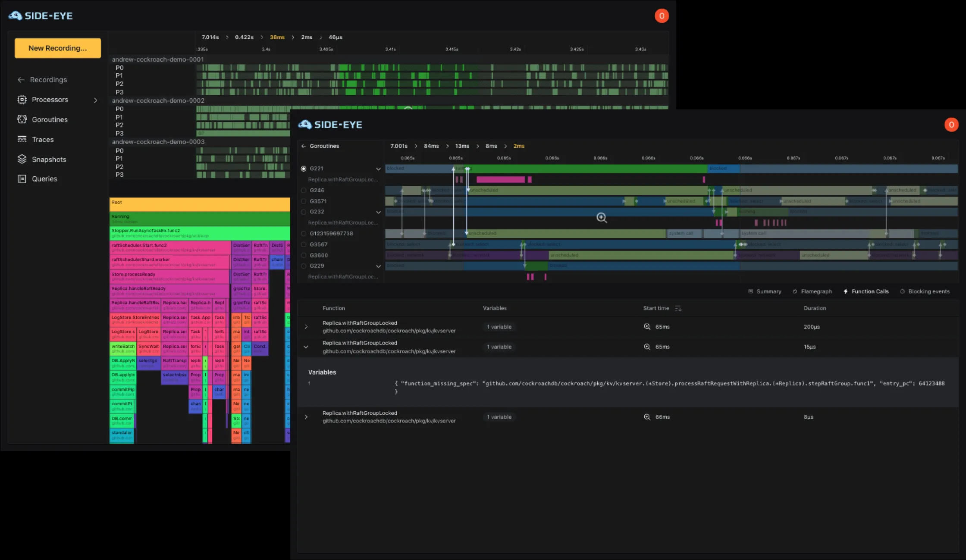Image resolution: width=966 pixels, height=560 pixels.
Task: Open the Snapshots panel
Action: [x=49, y=159]
